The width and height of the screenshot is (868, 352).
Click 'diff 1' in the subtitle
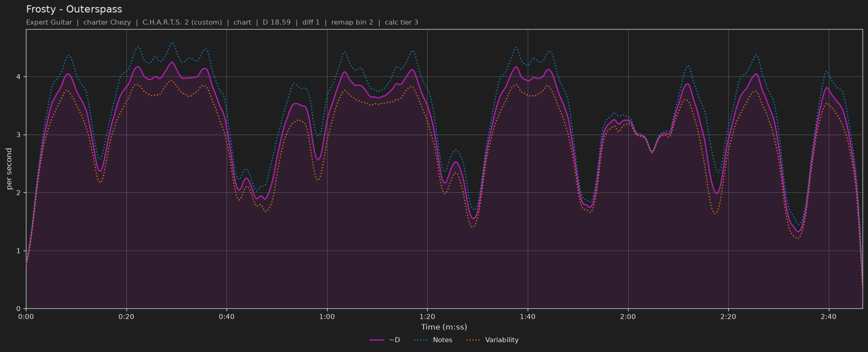311,22
